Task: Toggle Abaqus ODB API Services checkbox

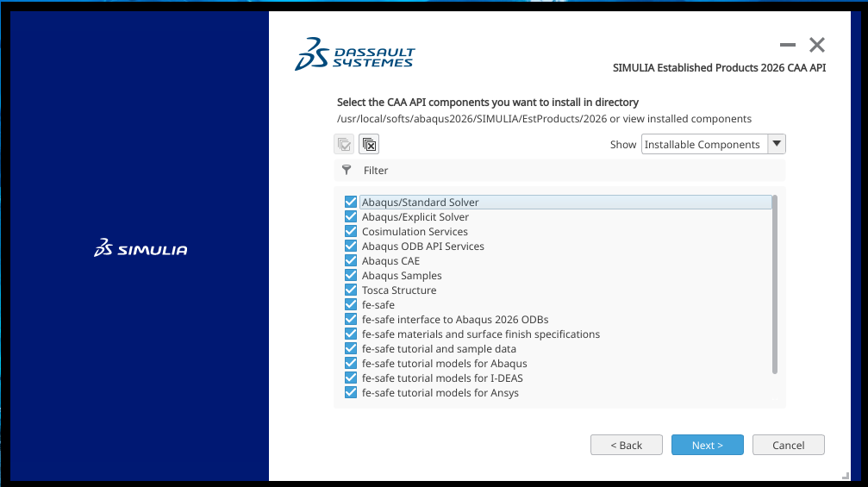Action: click(x=351, y=246)
